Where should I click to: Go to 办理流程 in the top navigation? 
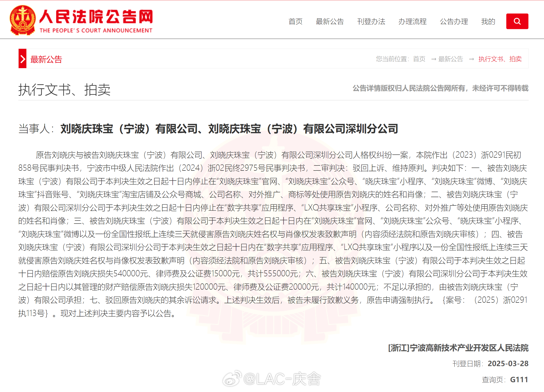click(x=413, y=22)
